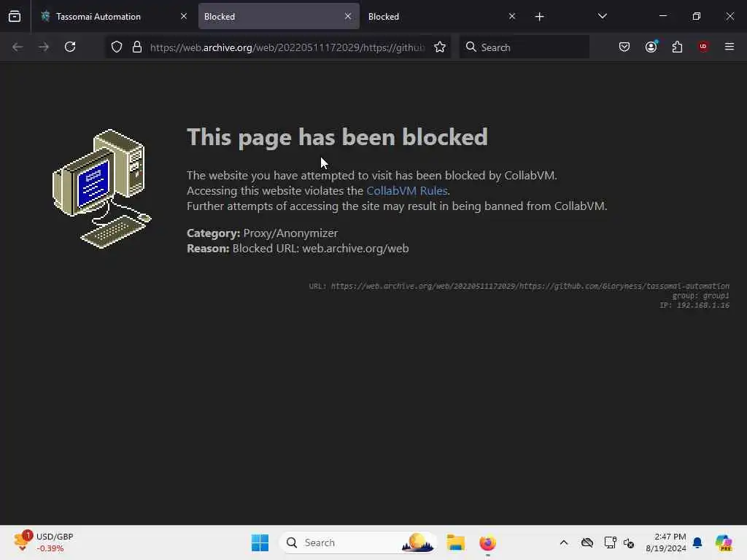747x560 pixels.
Task: View site security lock information
Action: point(137,47)
